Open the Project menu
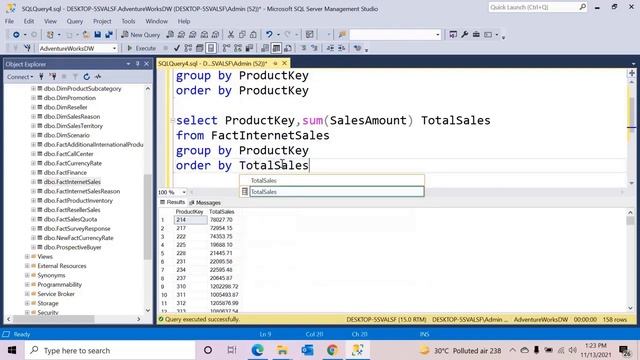The width and height of the screenshot is (640, 360). [x=102, y=21]
